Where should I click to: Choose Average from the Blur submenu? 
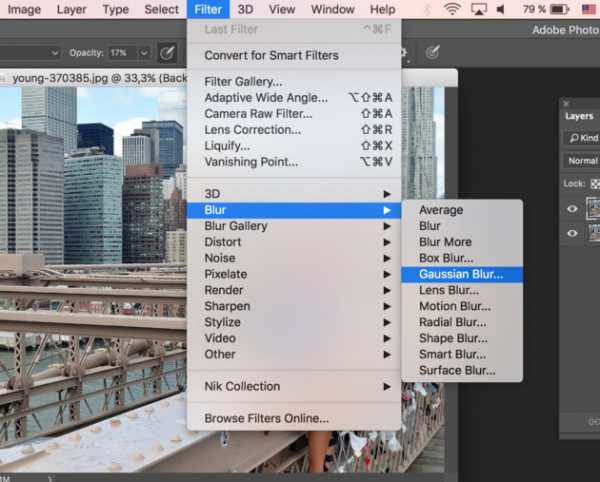[x=462, y=210]
